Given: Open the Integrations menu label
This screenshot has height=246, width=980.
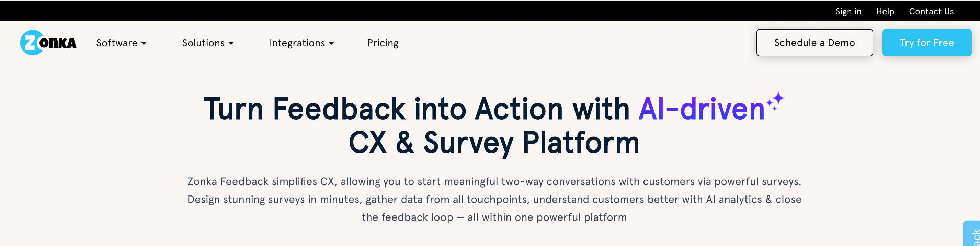Looking at the screenshot, I should 297,43.
